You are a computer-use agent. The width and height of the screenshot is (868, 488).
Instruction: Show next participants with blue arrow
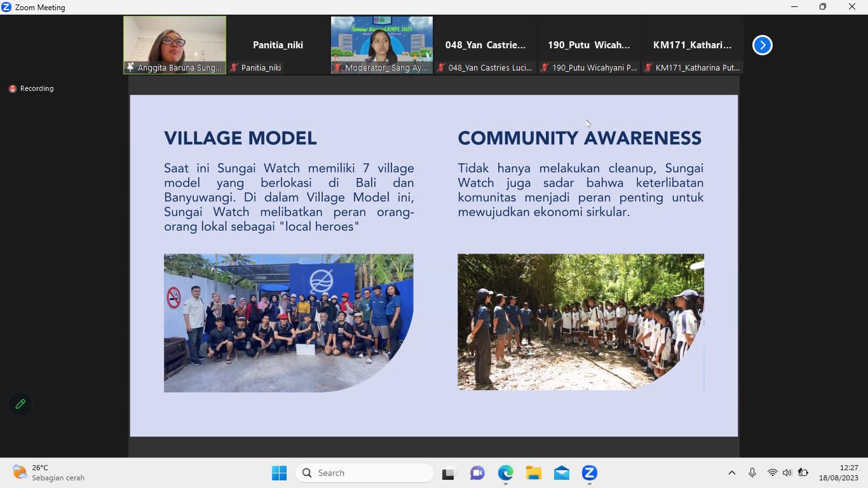click(x=762, y=45)
